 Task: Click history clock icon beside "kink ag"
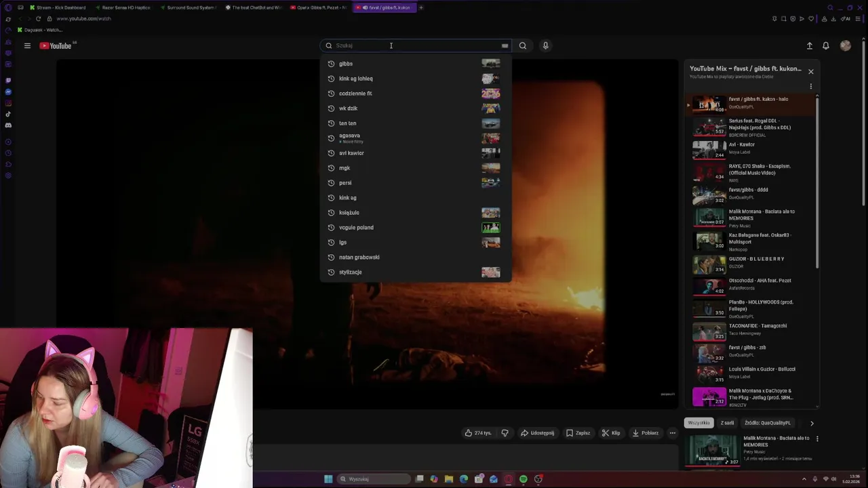pyautogui.click(x=331, y=198)
